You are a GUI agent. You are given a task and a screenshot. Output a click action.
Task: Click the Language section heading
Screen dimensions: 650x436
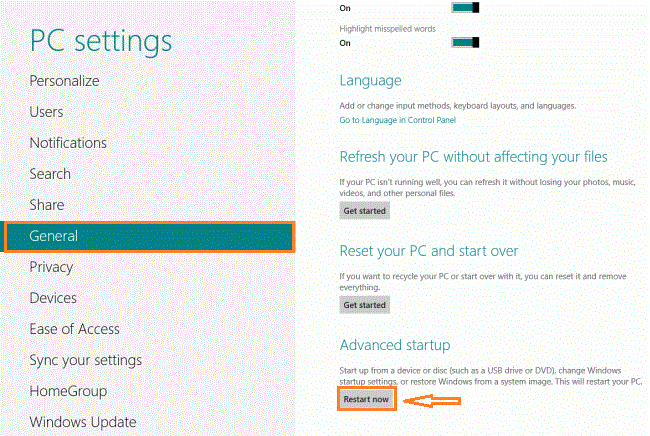click(370, 80)
